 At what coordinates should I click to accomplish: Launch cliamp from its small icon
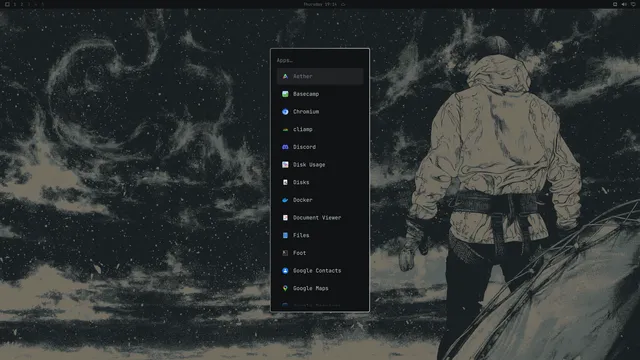click(285, 129)
